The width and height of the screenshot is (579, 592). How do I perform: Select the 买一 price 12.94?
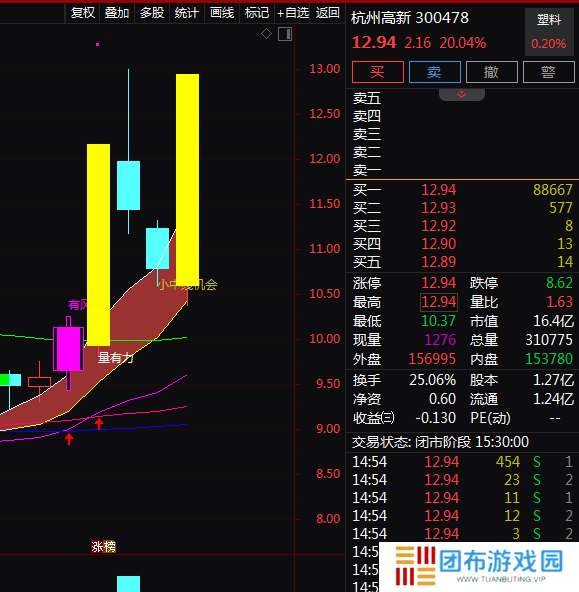pos(439,190)
